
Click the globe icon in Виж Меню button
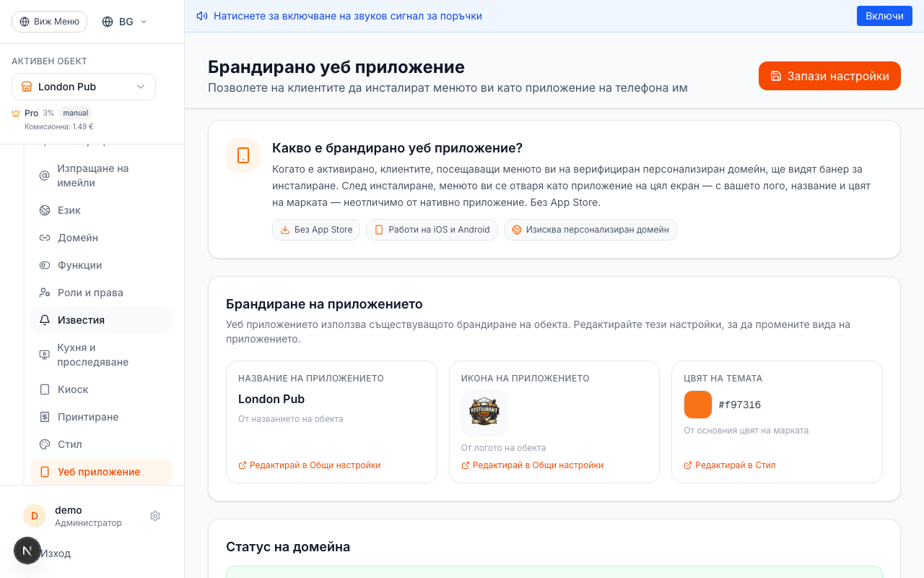pos(25,22)
